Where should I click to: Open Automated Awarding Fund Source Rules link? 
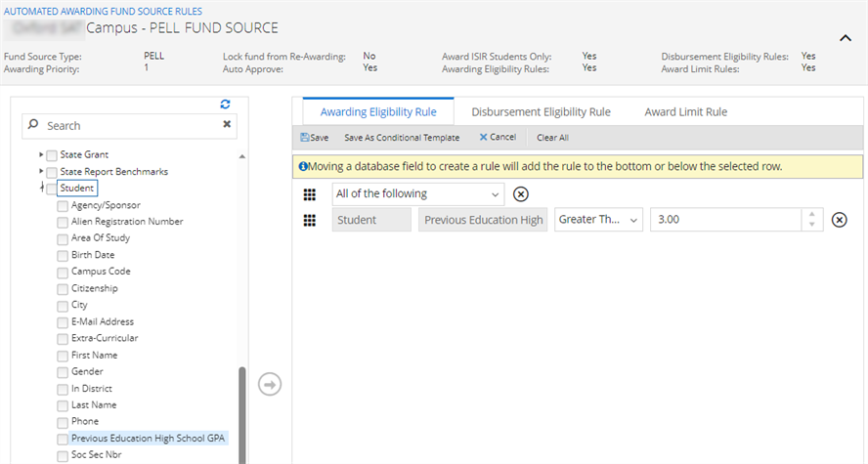click(103, 11)
